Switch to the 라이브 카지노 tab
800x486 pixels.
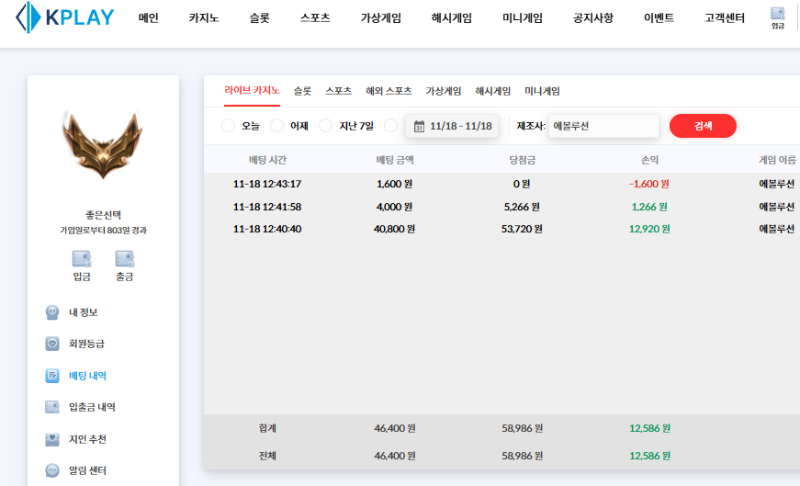pyautogui.click(x=252, y=91)
